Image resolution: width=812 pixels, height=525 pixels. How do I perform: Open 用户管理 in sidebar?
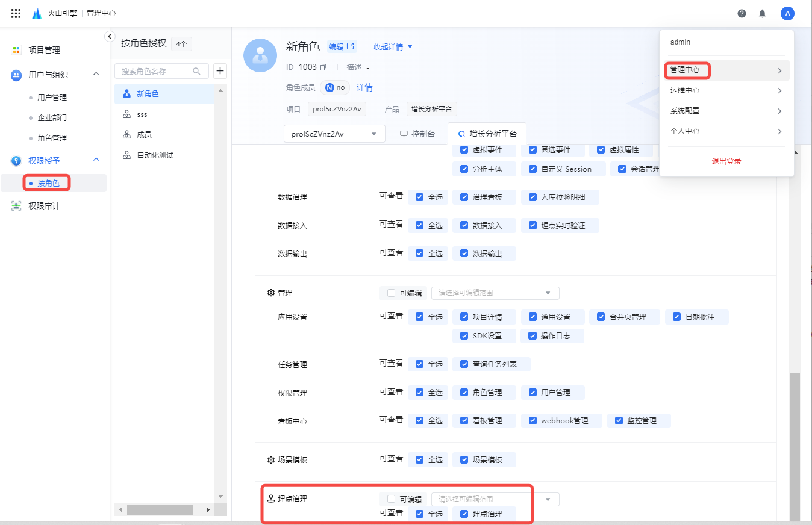click(52, 97)
